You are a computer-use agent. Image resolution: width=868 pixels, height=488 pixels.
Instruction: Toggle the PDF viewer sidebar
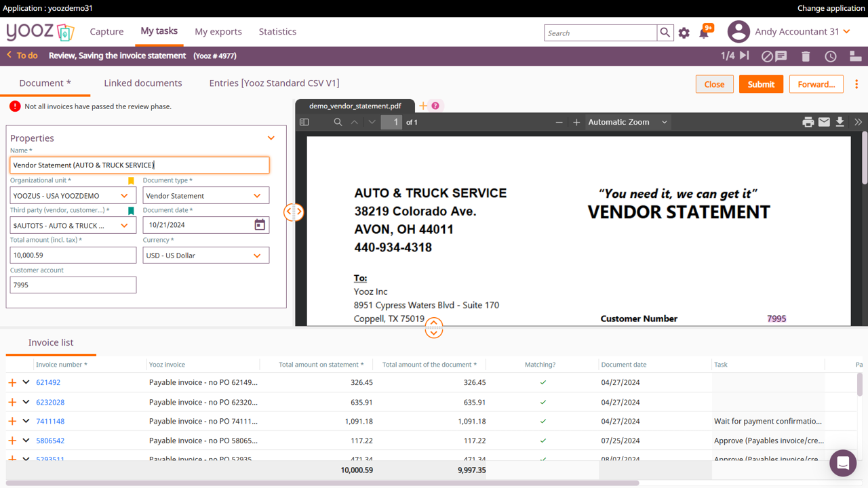pos(304,122)
